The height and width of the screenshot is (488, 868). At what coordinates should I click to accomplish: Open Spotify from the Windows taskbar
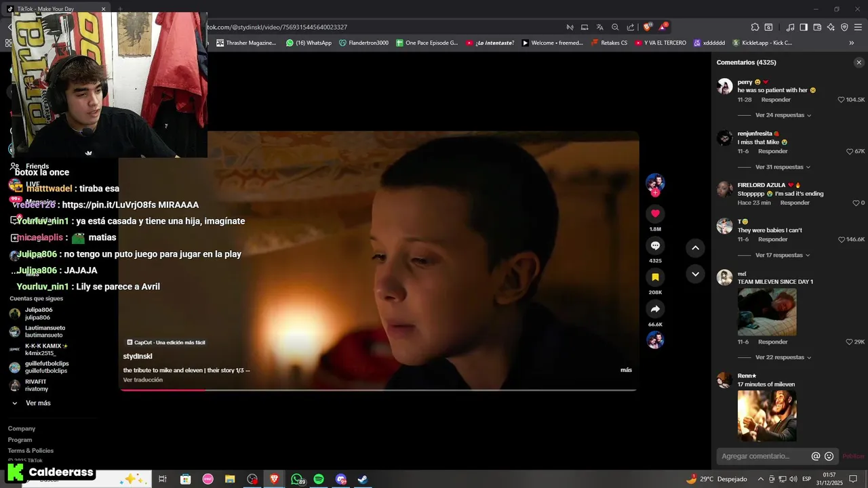(x=319, y=479)
